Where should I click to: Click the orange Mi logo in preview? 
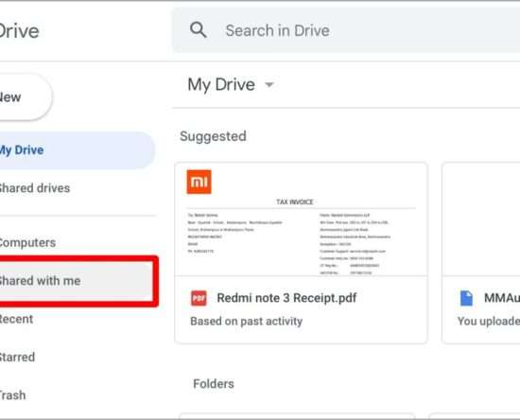(199, 182)
